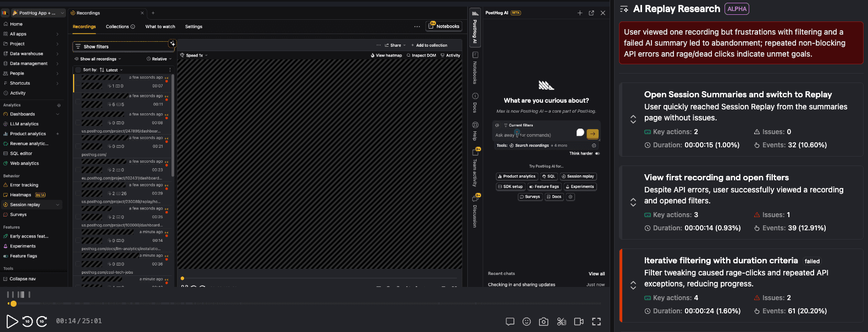The image size is (868, 332).
Task: Switch to the Collections tab
Action: 117,26
